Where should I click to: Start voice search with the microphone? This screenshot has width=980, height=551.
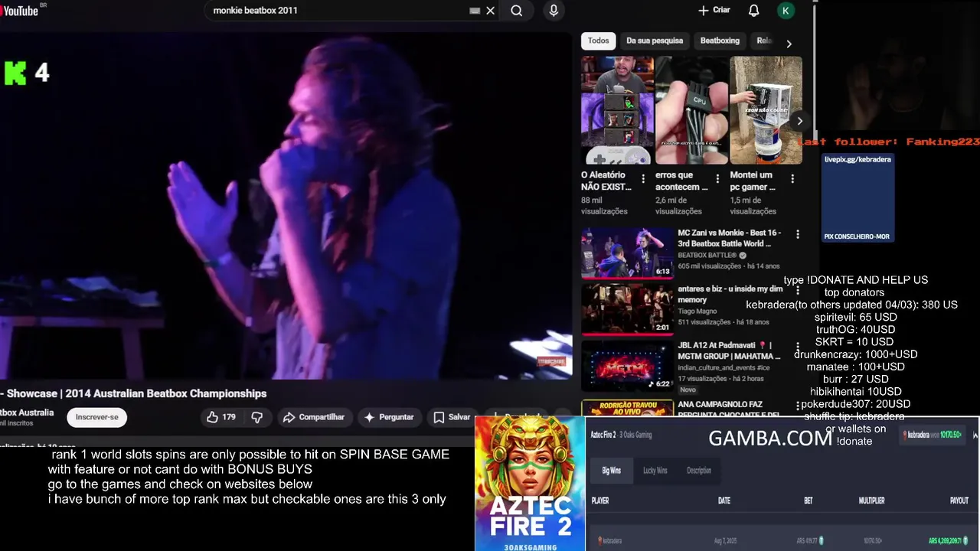point(554,11)
